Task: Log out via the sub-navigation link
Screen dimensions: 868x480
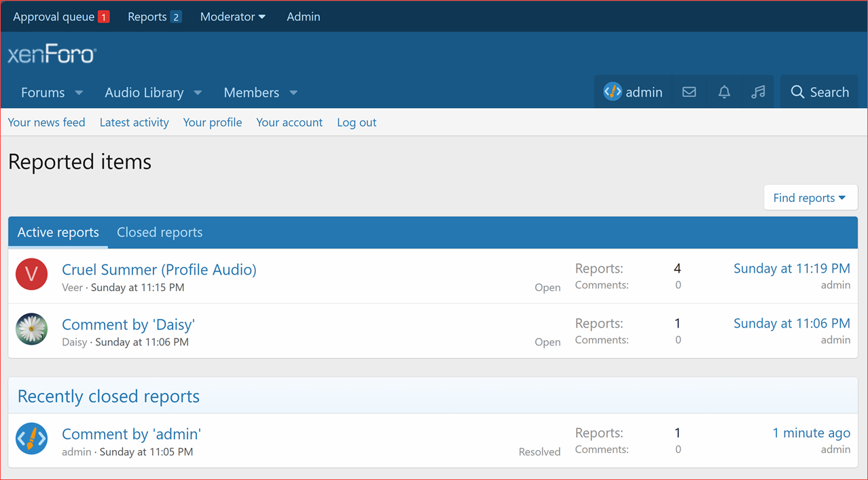Action: (x=356, y=122)
